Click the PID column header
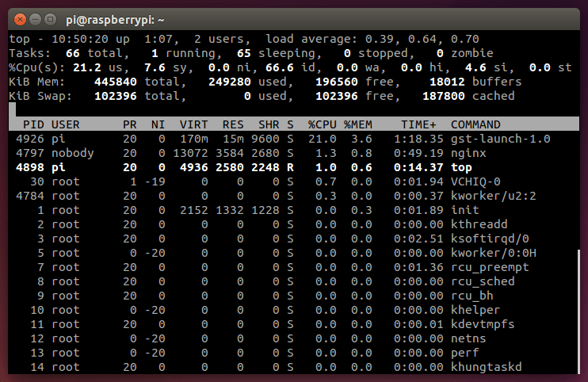588x382 pixels. click(x=33, y=124)
